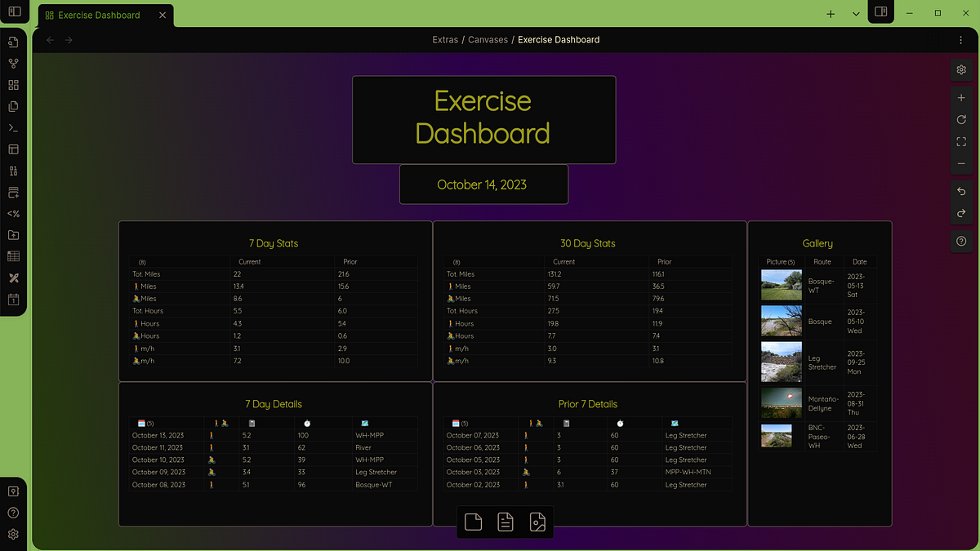Open the more options ellipsis menu
Image resolution: width=980 pixels, height=551 pixels.
[960, 39]
